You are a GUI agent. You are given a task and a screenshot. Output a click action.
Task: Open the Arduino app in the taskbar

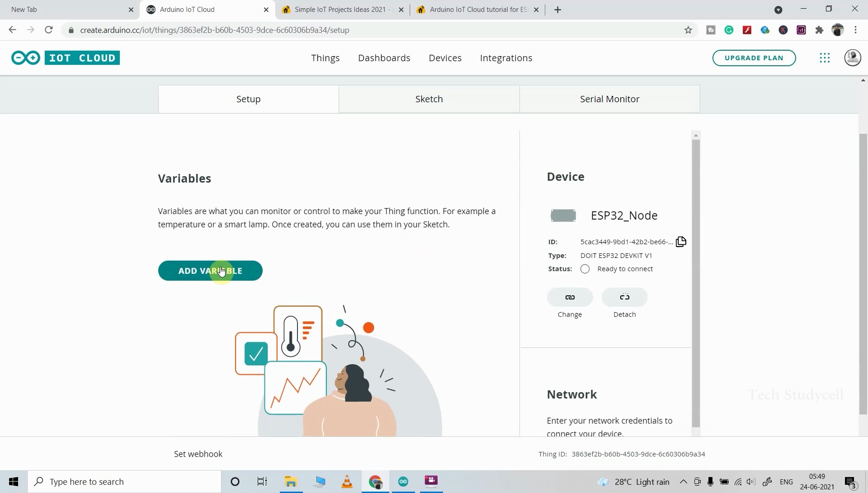(x=403, y=482)
